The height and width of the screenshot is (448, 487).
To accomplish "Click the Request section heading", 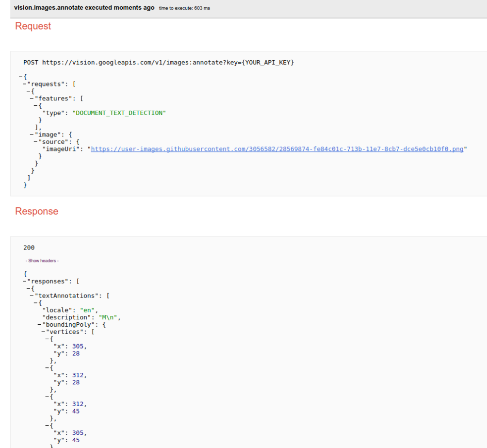I will [33, 26].
